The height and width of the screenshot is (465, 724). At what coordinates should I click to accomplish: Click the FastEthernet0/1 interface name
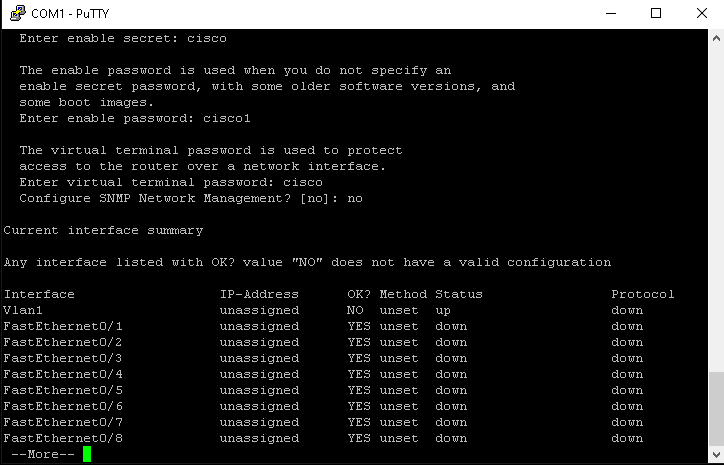coord(63,326)
